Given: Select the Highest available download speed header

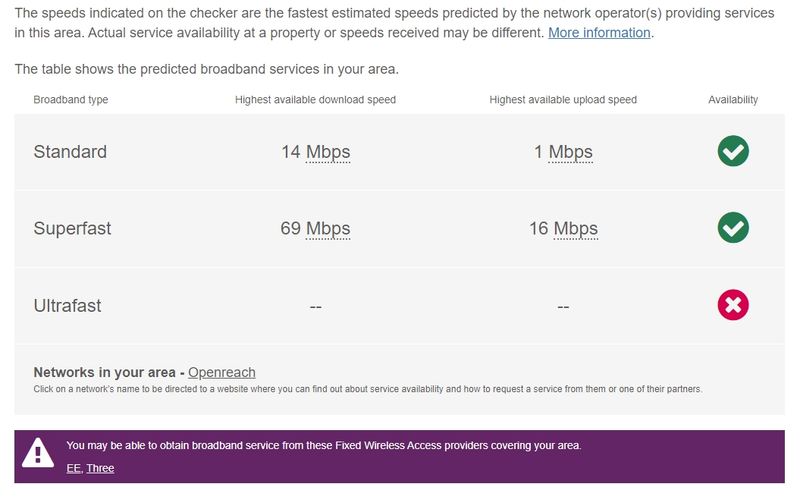Looking at the screenshot, I should [x=315, y=100].
